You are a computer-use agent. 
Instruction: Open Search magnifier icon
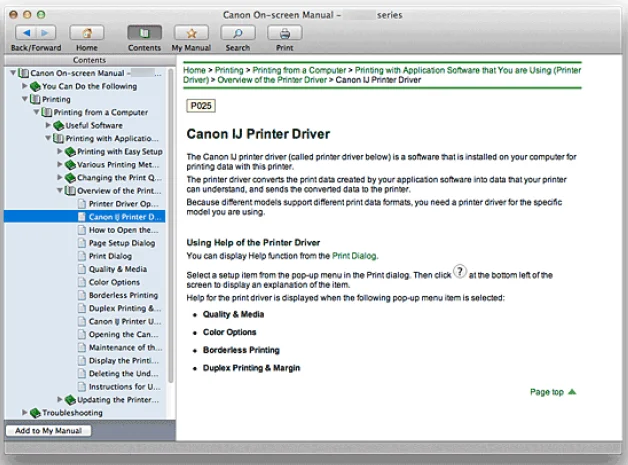(x=237, y=33)
